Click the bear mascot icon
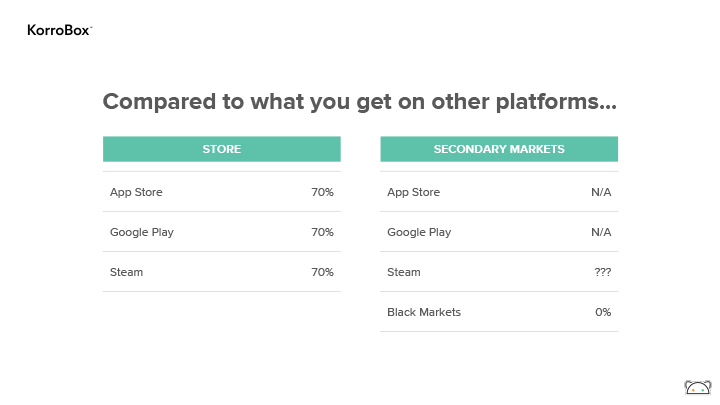The image size is (720, 405). 698,387
